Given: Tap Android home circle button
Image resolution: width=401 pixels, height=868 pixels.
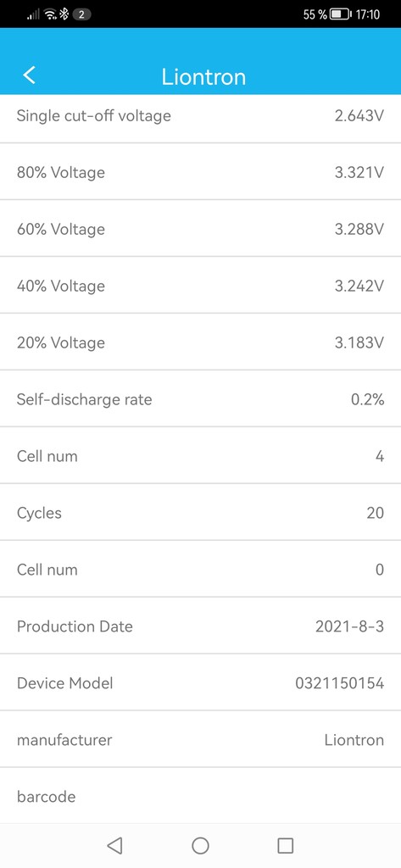Looking at the screenshot, I should [200, 845].
